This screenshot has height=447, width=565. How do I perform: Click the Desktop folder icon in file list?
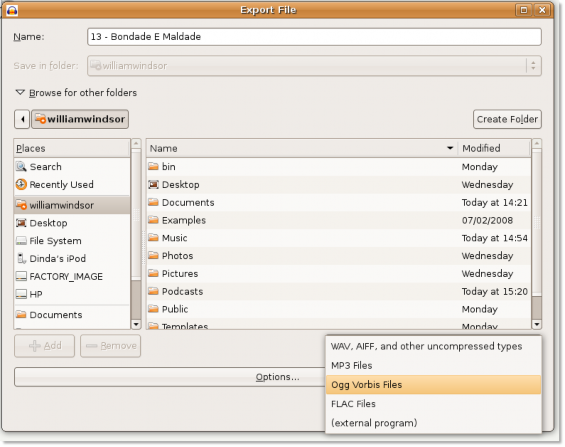154,184
